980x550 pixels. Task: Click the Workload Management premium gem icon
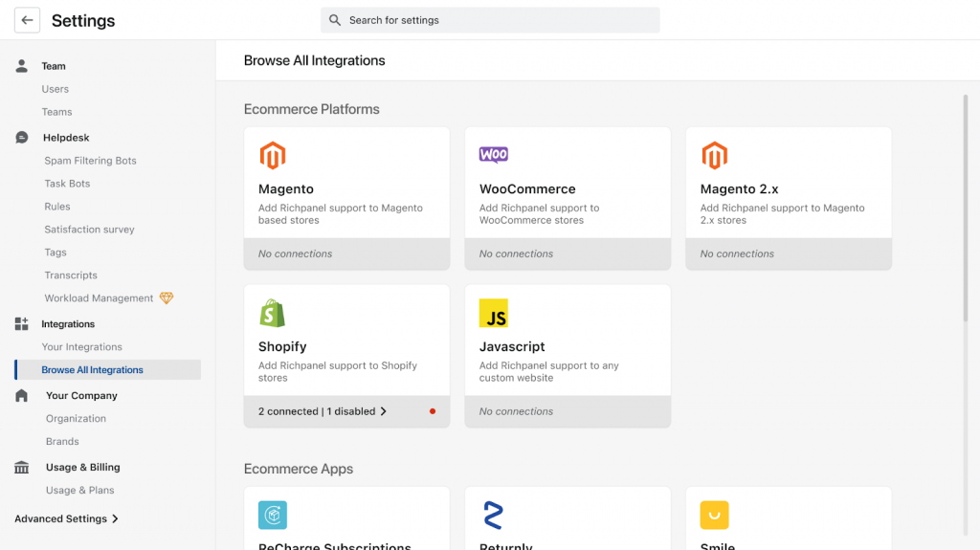tap(167, 298)
